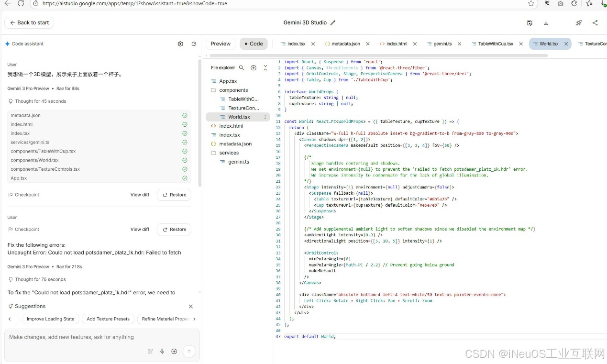The width and height of the screenshot is (607, 364).
Task: Open the TableWithCup.tsx editor tab
Action: [496, 44]
